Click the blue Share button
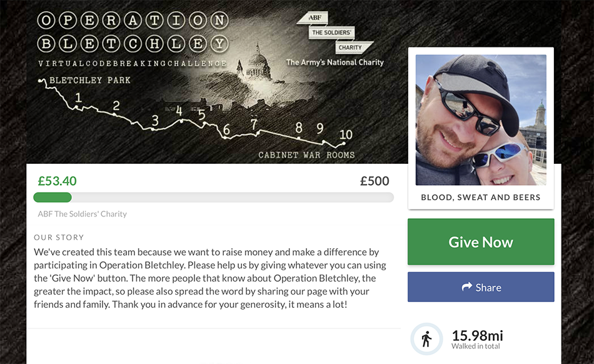This screenshot has height=364, width=594. 481,287
